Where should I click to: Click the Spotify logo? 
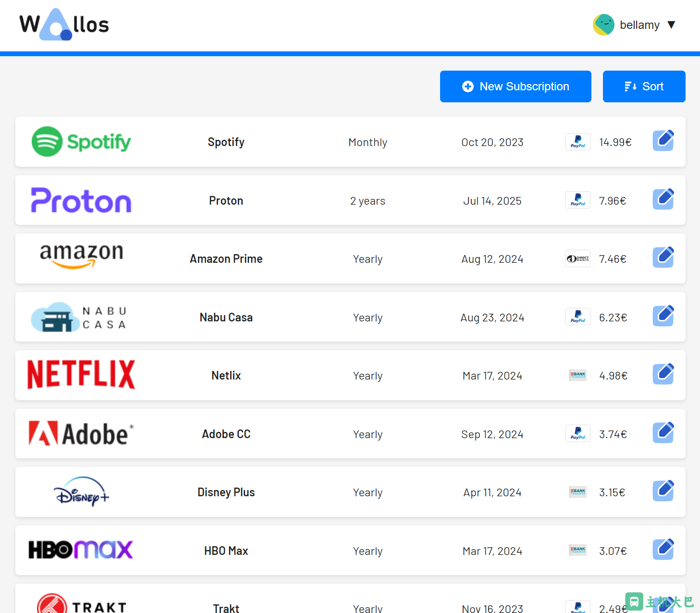point(81,142)
